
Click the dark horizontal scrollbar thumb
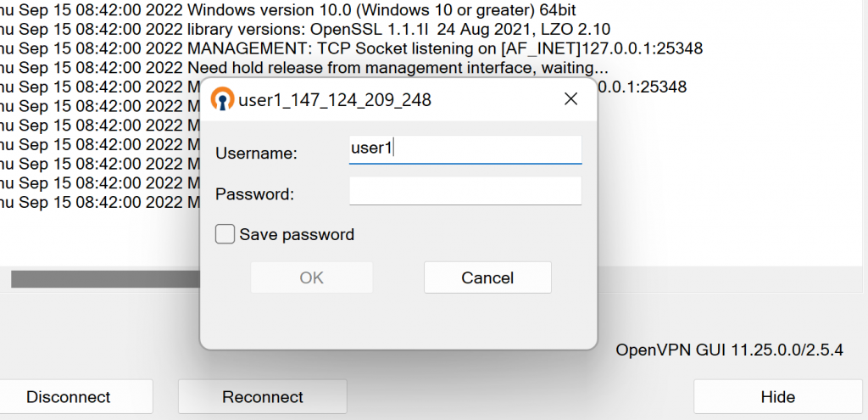click(x=105, y=278)
